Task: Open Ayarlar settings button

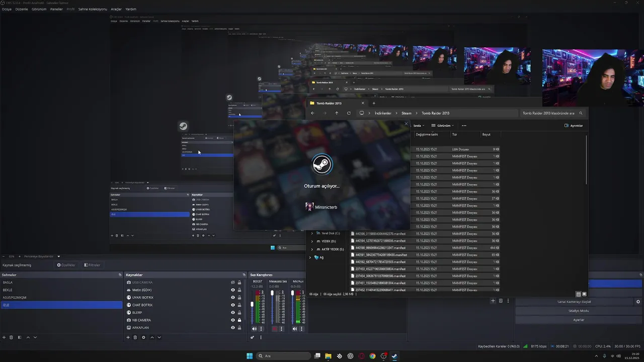Action: pos(579,320)
